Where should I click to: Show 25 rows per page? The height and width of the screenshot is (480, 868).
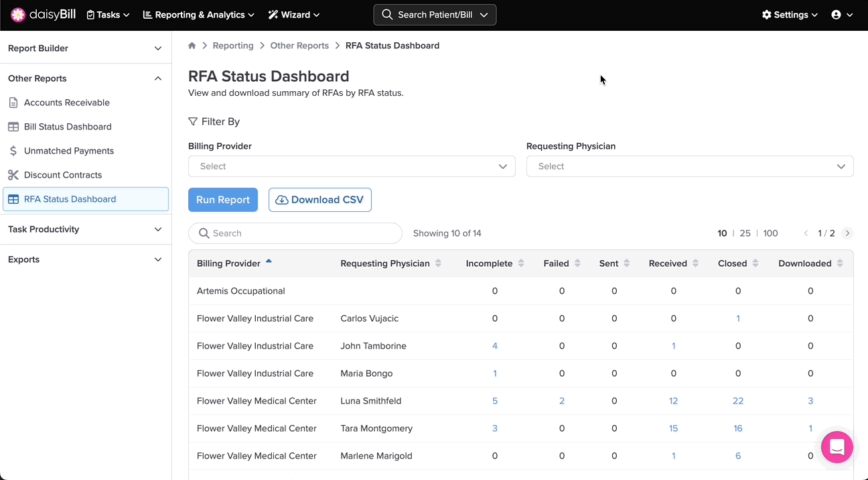[745, 233]
